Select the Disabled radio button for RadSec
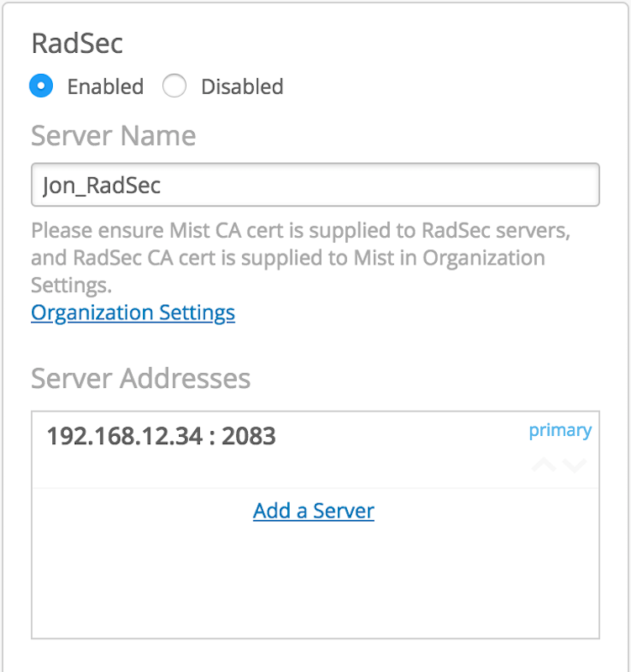631x672 pixels. click(x=174, y=86)
